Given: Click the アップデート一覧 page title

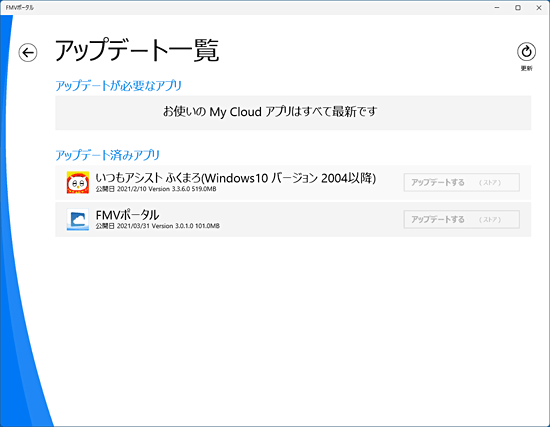Looking at the screenshot, I should [137, 51].
